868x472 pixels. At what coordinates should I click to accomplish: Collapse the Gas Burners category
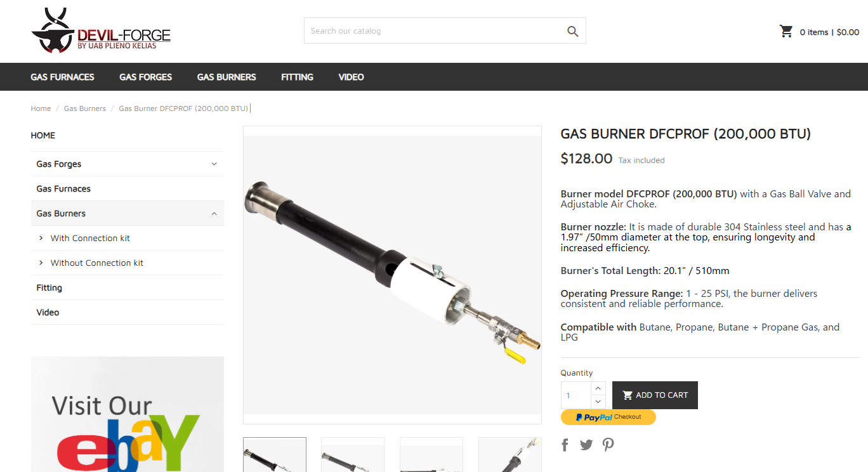pos(214,214)
